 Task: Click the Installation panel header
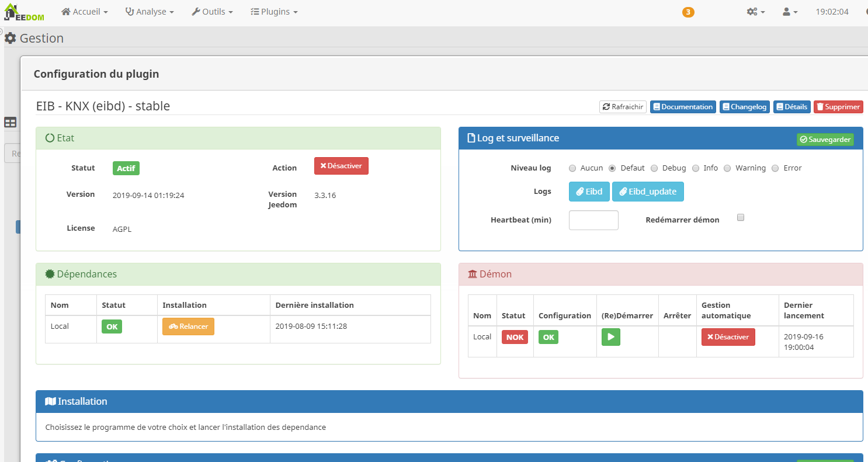449,402
